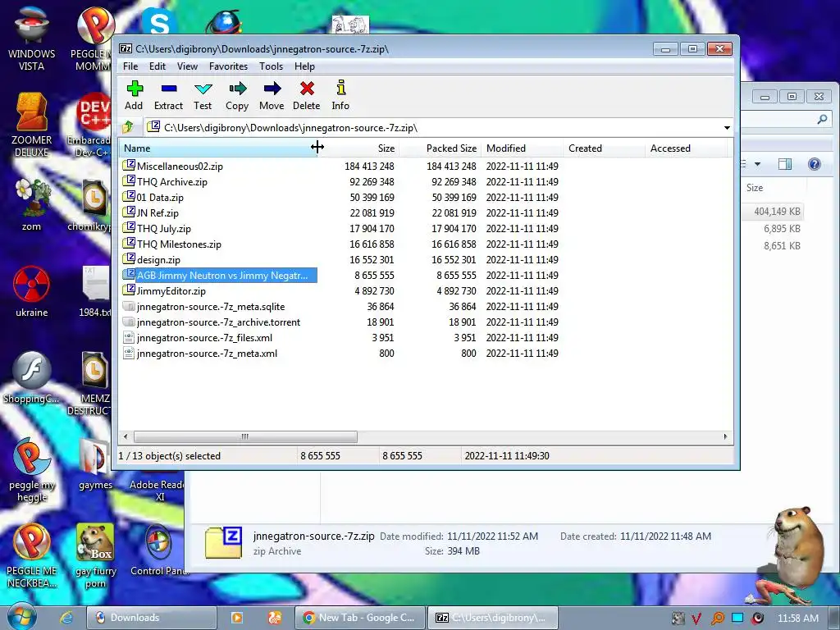Open Windows Media Player taskbar icon
The image size is (840, 630).
pyautogui.click(x=237, y=618)
